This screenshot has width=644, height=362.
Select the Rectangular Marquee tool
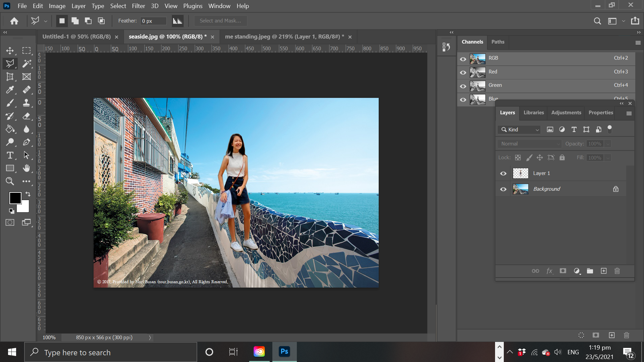click(x=26, y=51)
